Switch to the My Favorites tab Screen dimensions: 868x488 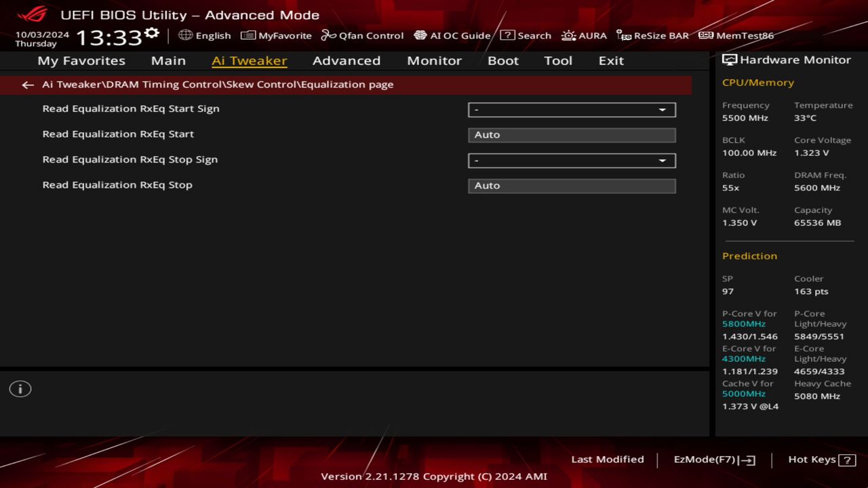(x=81, y=60)
